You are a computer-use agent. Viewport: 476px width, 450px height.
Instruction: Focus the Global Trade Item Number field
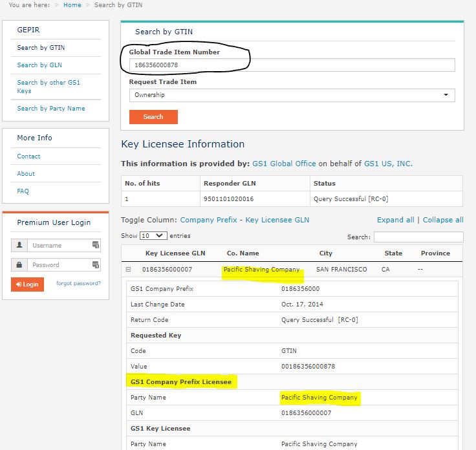point(292,65)
